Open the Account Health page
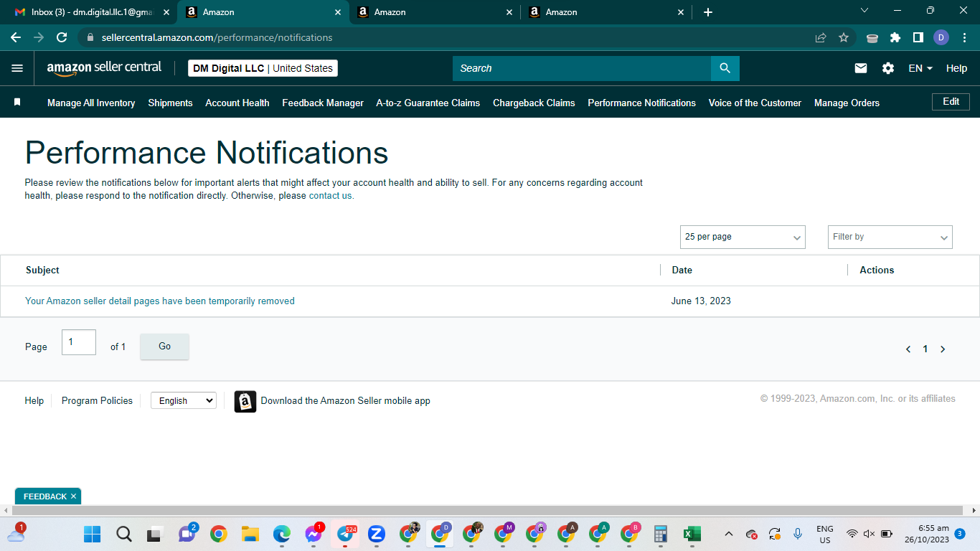Screen dimensions: 980x551 pyautogui.click(x=237, y=103)
